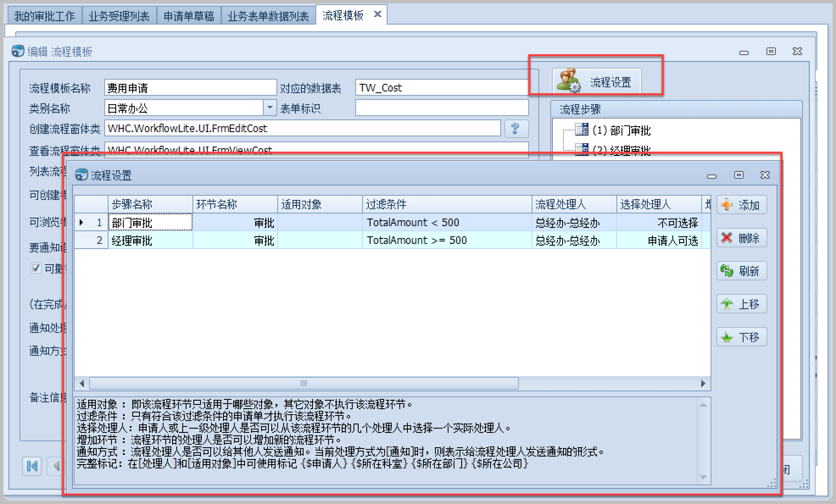This screenshot has height=504, width=836.
Task: Open the 申请单草稿 tab
Action: pyautogui.click(x=189, y=16)
